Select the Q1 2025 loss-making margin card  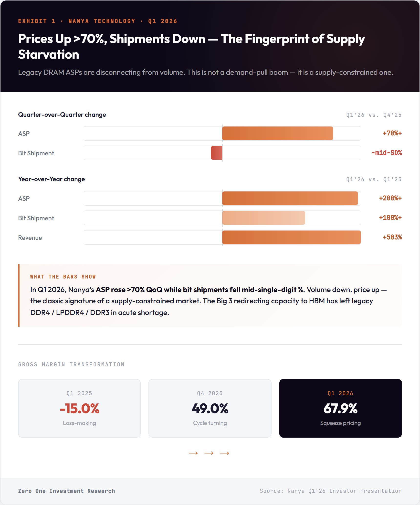pos(79,408)
